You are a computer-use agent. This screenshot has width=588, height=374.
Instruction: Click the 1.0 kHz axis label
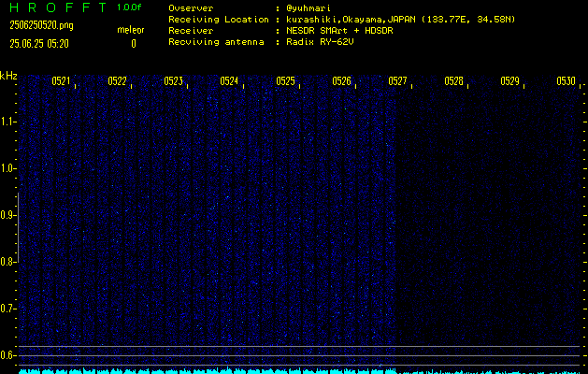coord(7,168)
